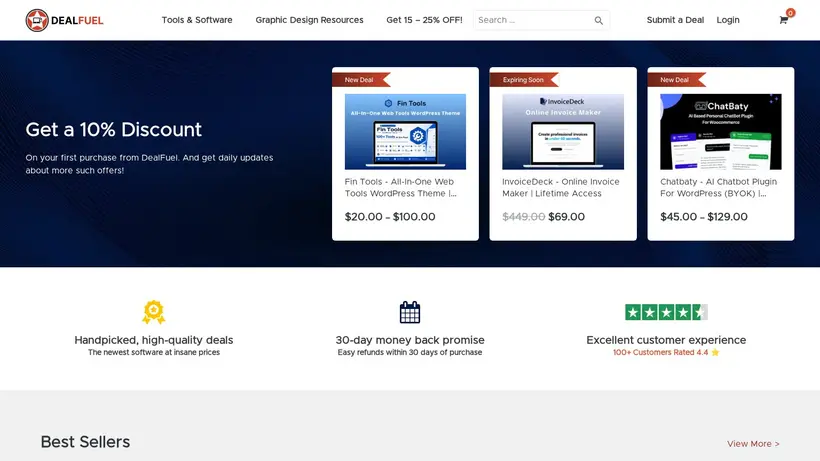Open Graphic Design Resources menu
The height and width of the screenshot is (461, 820).
[x=310, y=20]
